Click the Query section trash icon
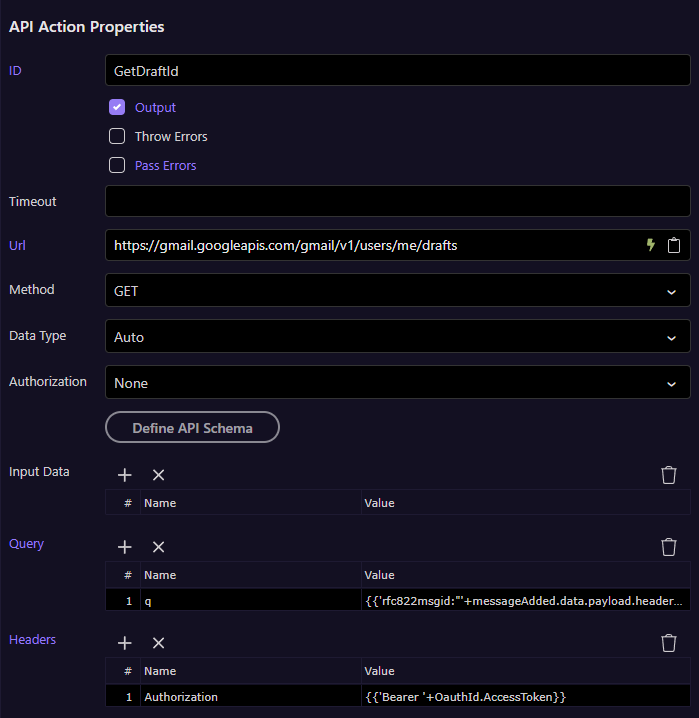The height and width of the screenshot is (718, 699). (669, 547)
